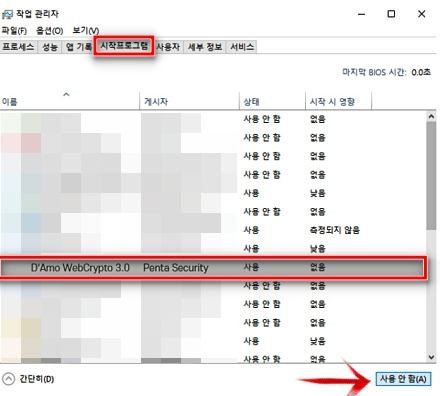Switch to the 사용자 tab

pos(168,47)
